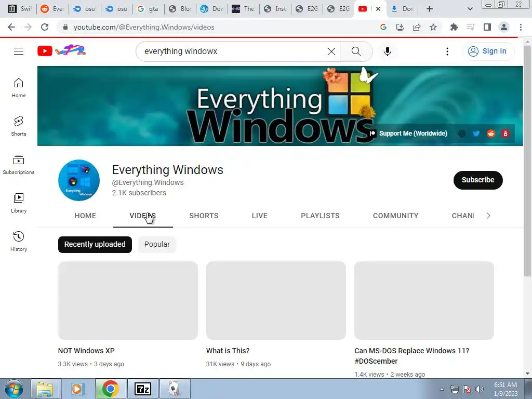
Task: Open the Support Me (Worldwide) banner link
Action: coord(409,134)
